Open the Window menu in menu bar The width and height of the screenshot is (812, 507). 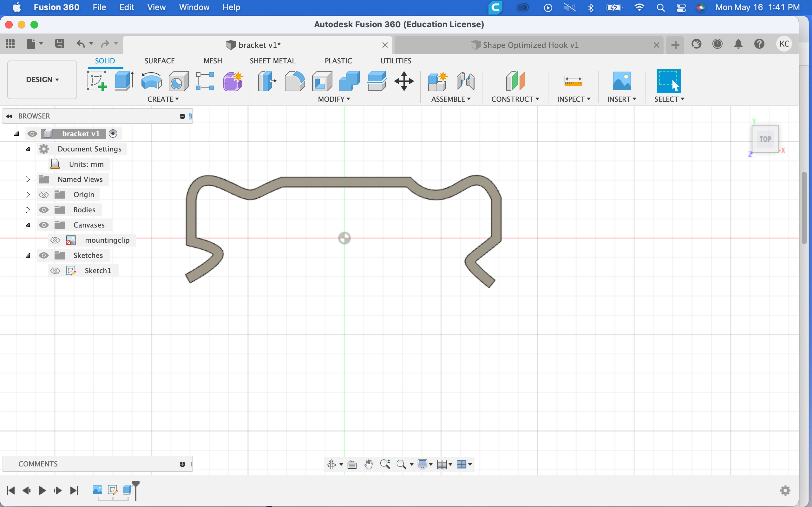point(194,7)
